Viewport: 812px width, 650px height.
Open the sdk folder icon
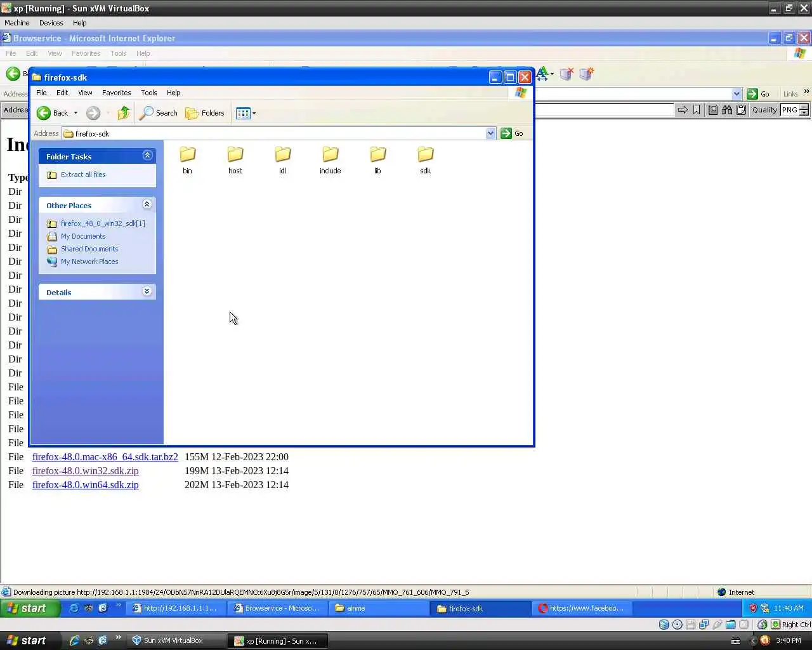(x=426, y=154)
